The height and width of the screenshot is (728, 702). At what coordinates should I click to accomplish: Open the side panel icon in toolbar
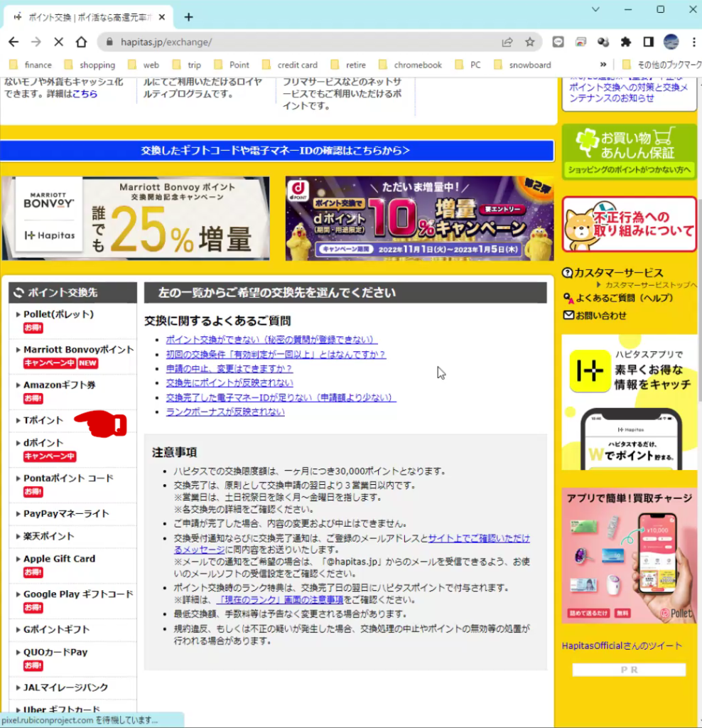coord(648,42)
